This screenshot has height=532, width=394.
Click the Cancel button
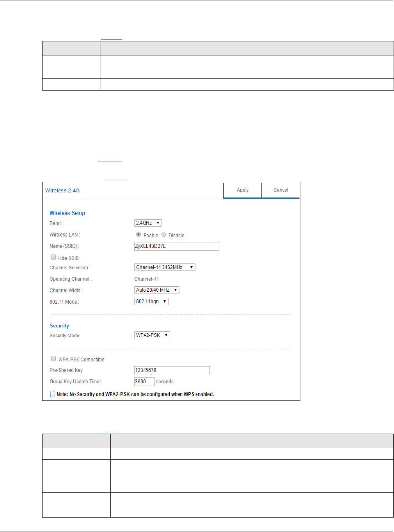pyautogui.click(x=280, y=190)
